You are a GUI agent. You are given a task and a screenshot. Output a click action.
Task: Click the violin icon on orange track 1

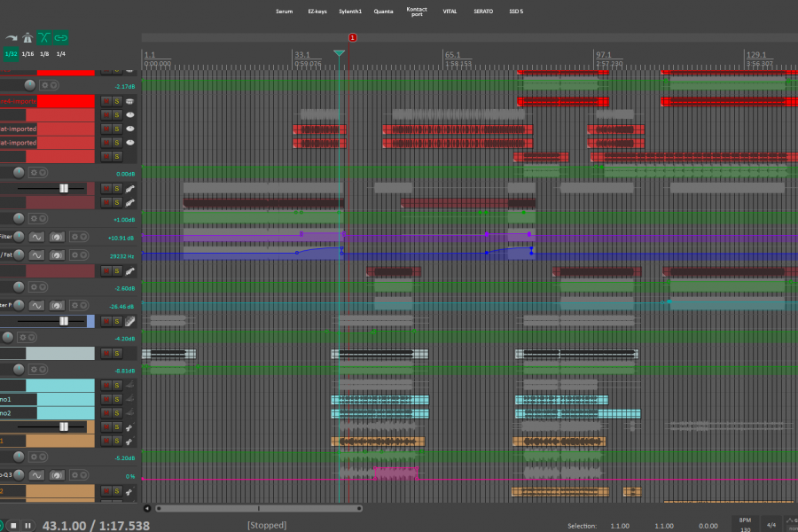pyautogui.click(x=129, y=441)
